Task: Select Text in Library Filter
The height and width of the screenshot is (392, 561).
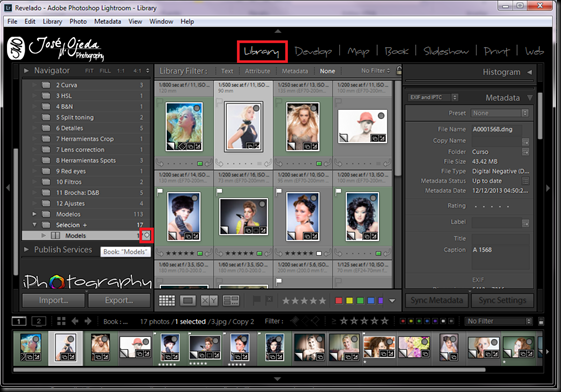Action: pyautogui.click(x=227, y=71)
